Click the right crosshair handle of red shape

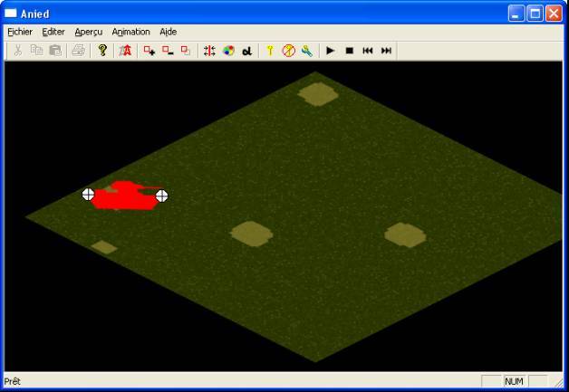pos(161,195)
